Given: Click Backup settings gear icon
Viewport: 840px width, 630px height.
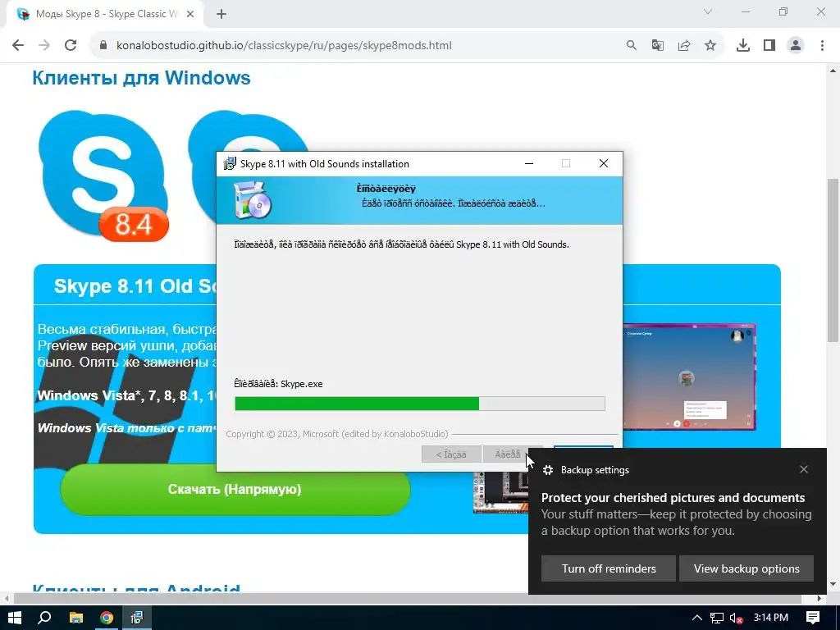Looking at the screenshot, I should pyautogui.click(x=547, y=470).
